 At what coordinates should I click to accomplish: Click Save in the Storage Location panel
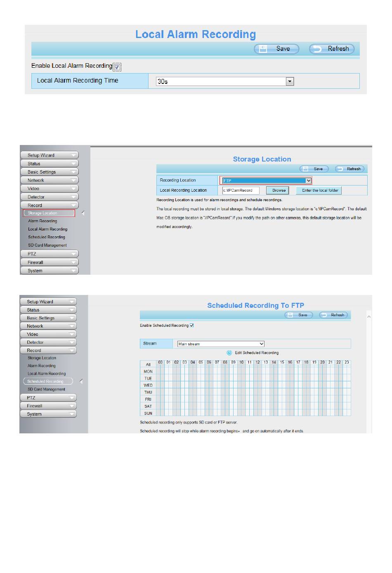(x=314, y=169)
